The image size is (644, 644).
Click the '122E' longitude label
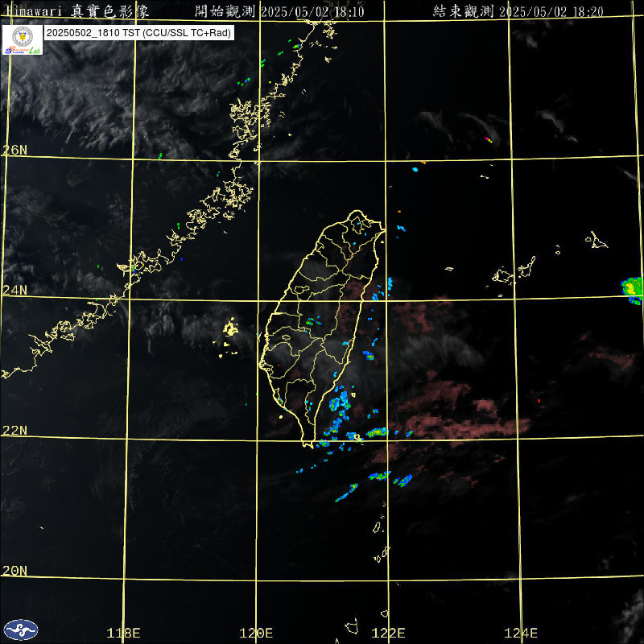pos(388,633)
